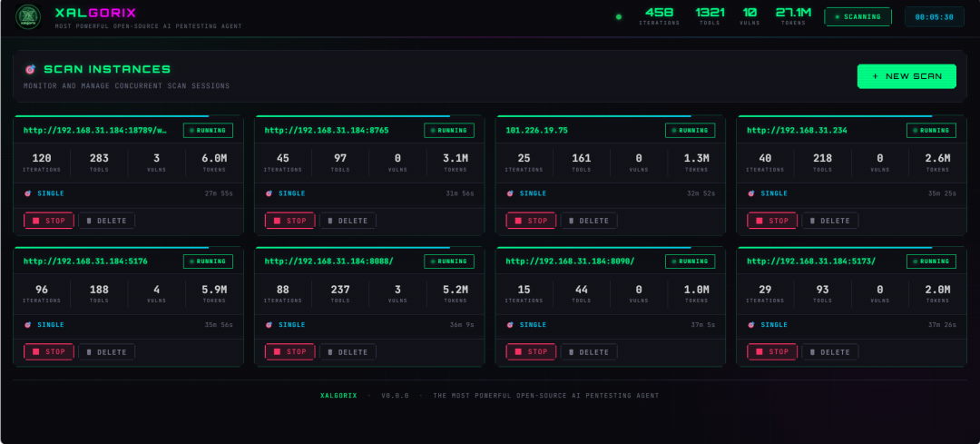Click Running badge on 192.168.31.184:8765 card
Screen dimensions: 980x444
tap(449, 131)
